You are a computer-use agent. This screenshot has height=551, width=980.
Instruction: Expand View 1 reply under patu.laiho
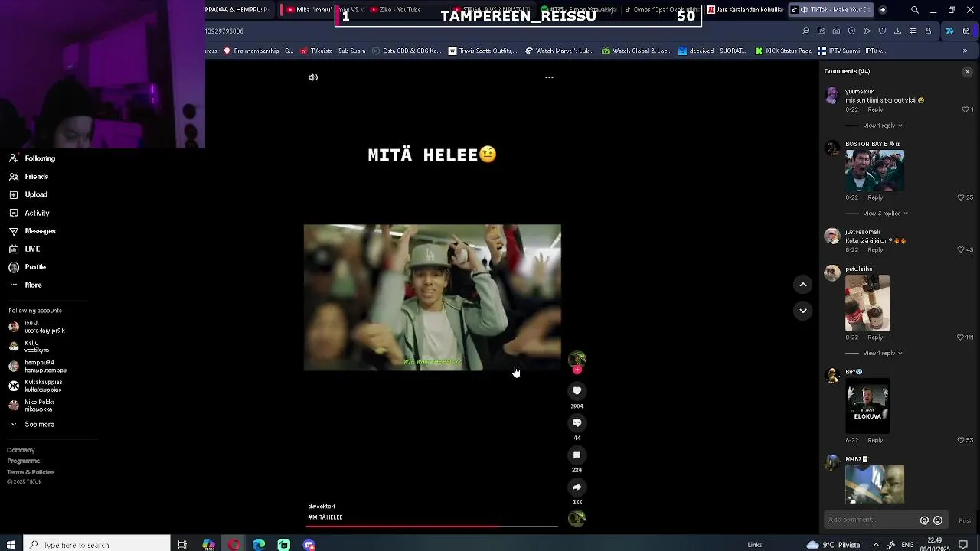[883, 354]
